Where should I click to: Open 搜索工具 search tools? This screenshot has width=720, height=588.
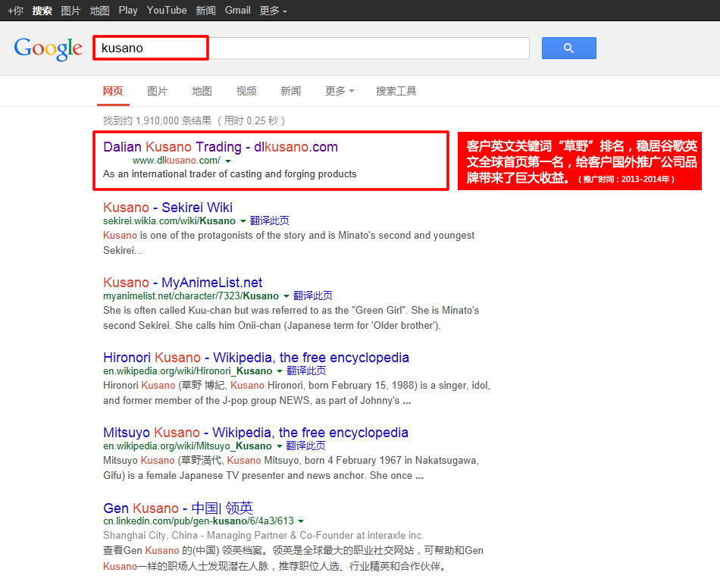click(x=396, y=91)
